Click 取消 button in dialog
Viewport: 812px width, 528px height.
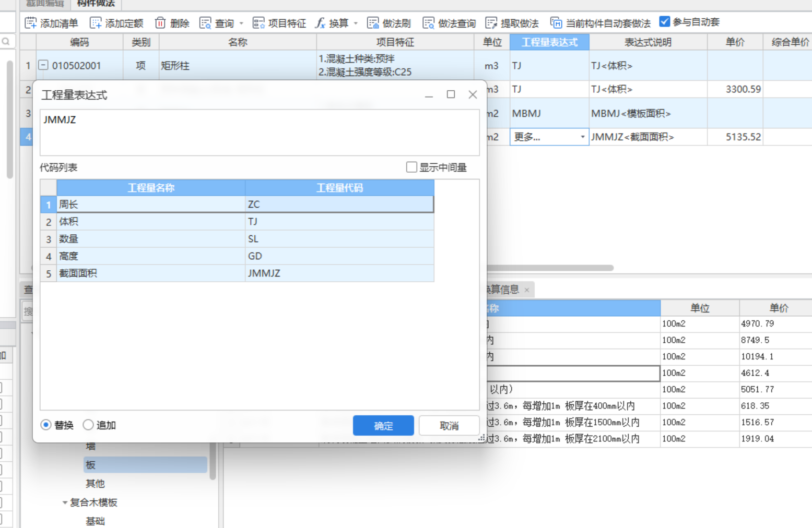coord(449,426)
